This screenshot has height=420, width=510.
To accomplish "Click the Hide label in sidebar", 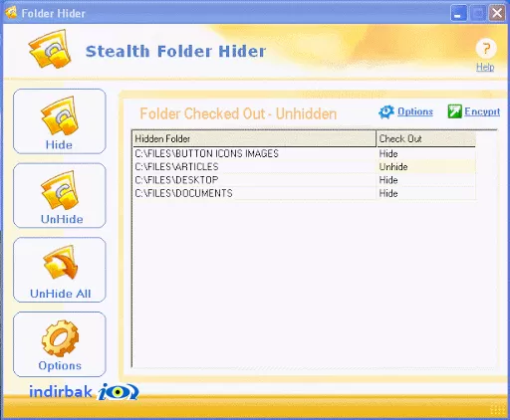I will coord(59,145).
